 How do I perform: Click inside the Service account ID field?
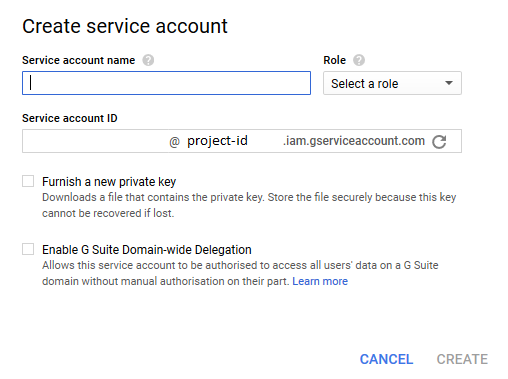95,141
